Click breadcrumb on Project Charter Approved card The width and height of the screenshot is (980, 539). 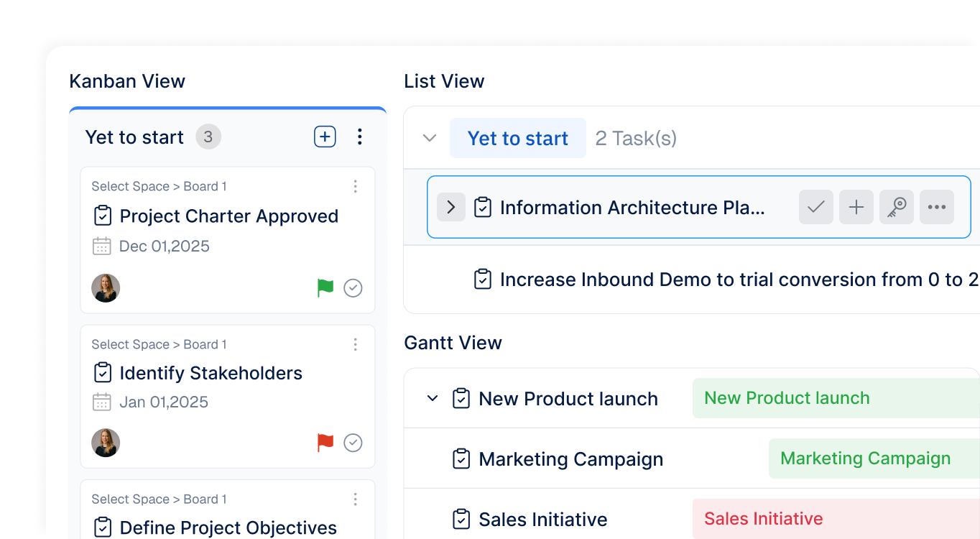(159, 187)
